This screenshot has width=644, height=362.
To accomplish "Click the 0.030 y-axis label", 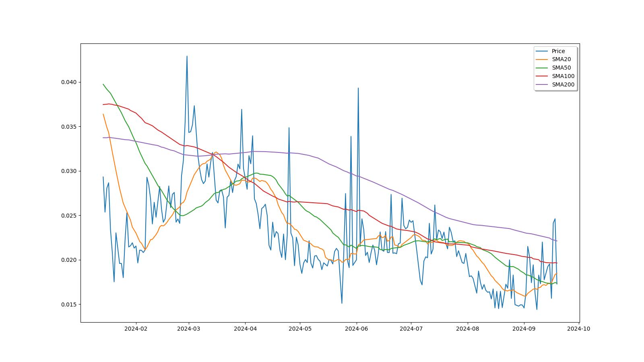I will click(69, 171).
